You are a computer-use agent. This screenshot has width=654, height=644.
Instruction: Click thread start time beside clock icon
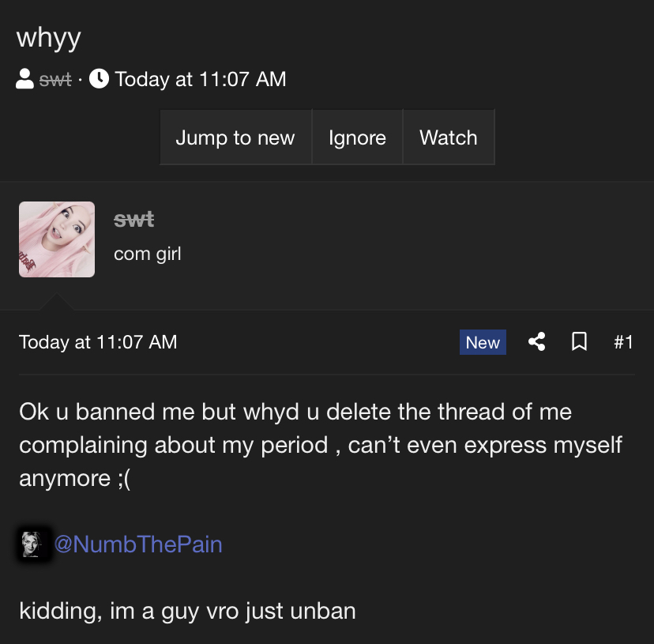[x=201, y=79]
